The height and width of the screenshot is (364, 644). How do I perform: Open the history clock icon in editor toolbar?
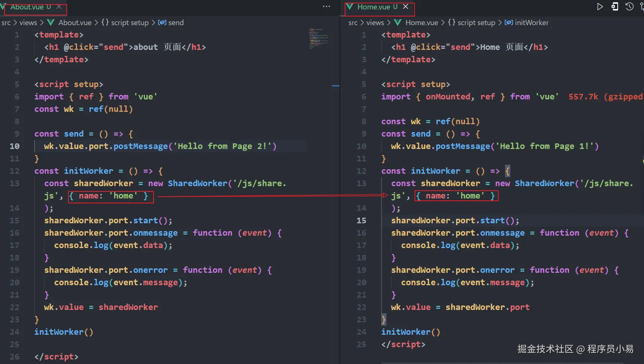tap(629, 7)
